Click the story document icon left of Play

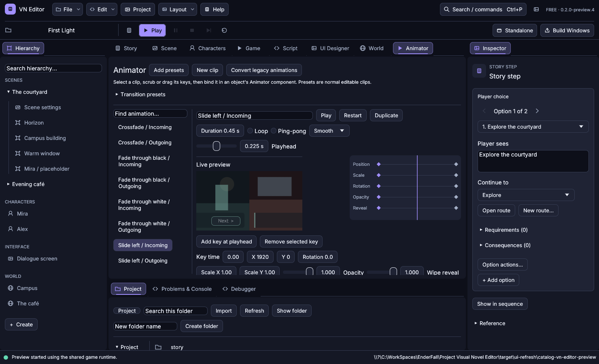(x=129, y=30)
